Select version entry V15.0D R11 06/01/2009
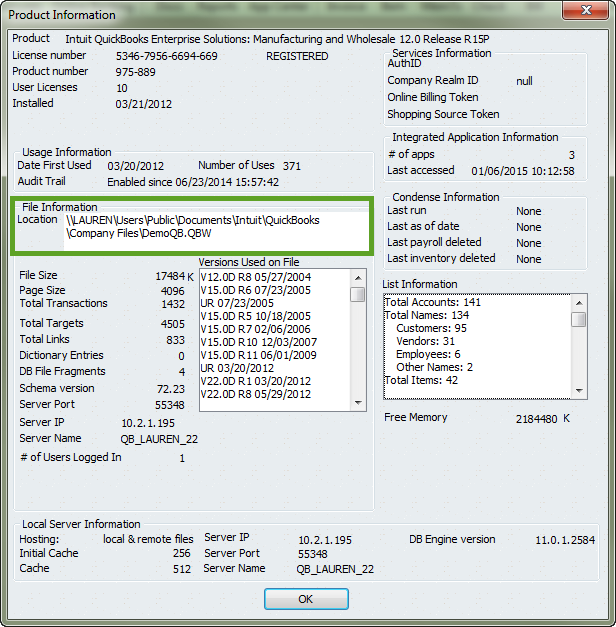This screenshot has height=627, width=616. [258, 355]
